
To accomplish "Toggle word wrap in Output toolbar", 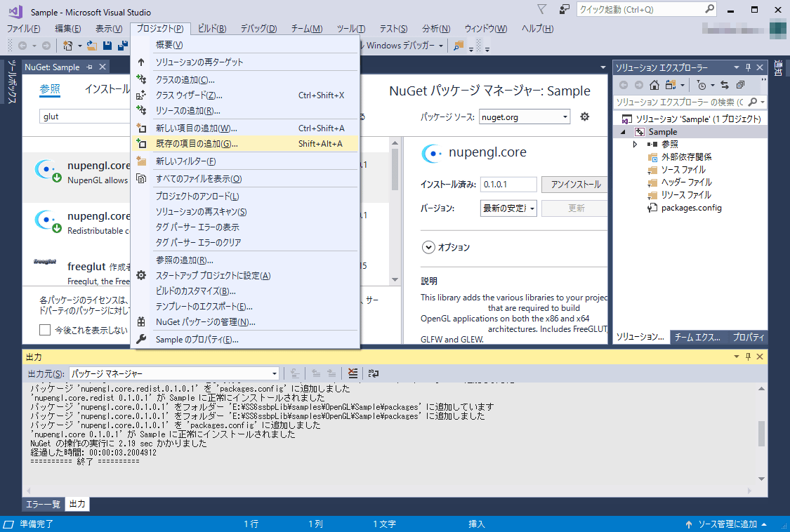I will pos(374,373).
